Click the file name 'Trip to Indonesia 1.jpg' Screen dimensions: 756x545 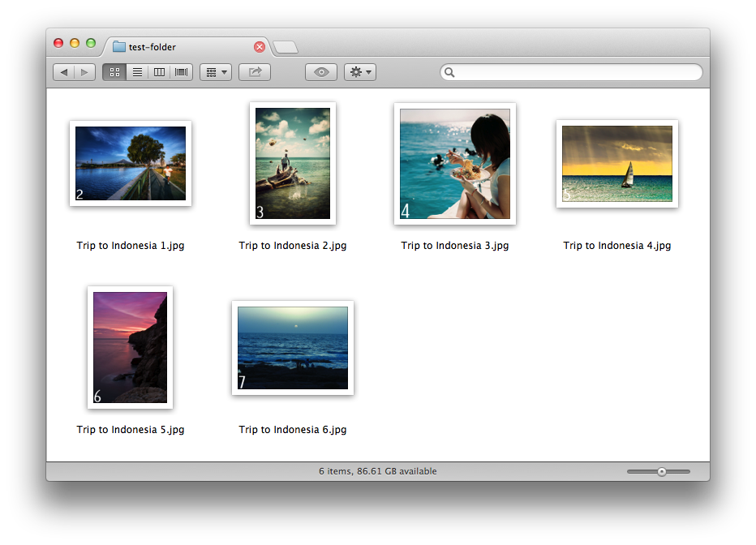pos(130,246)
